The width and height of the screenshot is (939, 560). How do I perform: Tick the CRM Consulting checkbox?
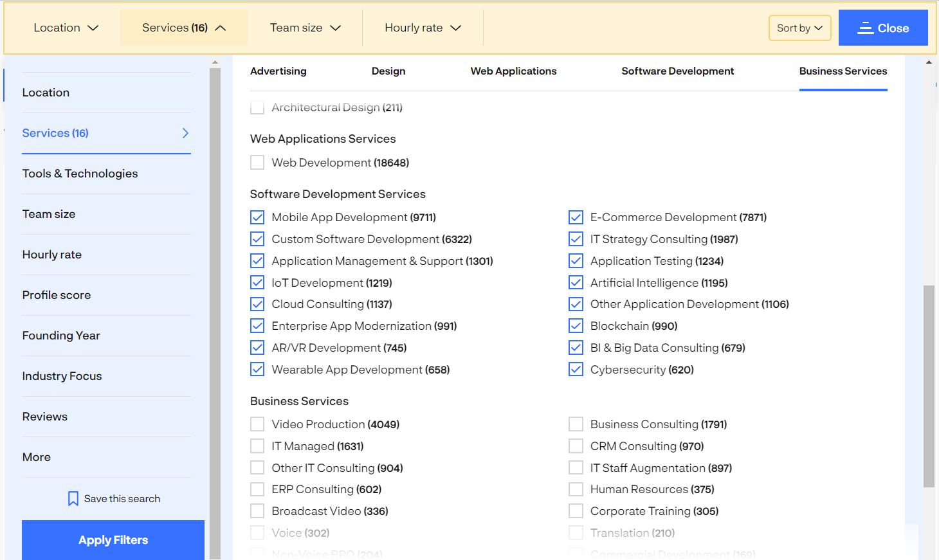pos(576,446)
